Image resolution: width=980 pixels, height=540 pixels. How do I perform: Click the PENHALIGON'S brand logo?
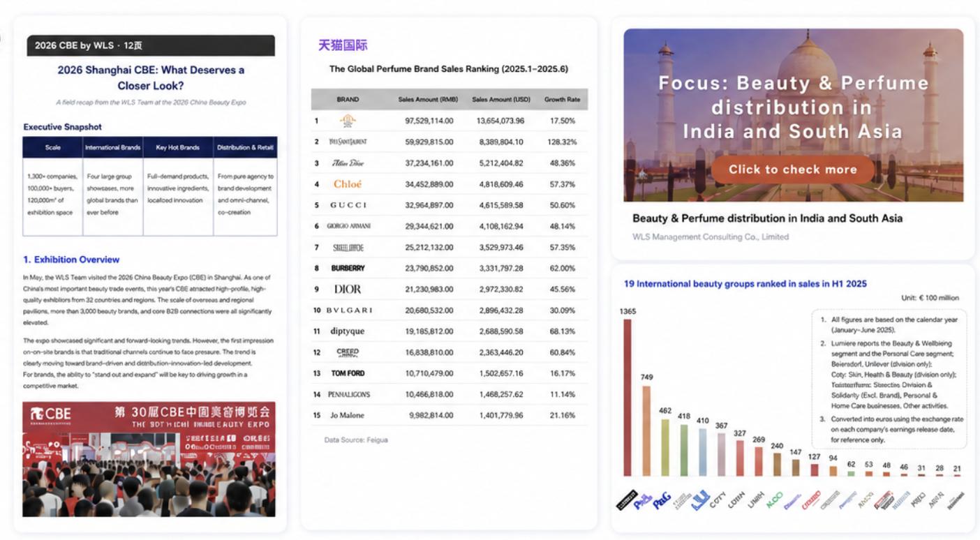(349, 394)
